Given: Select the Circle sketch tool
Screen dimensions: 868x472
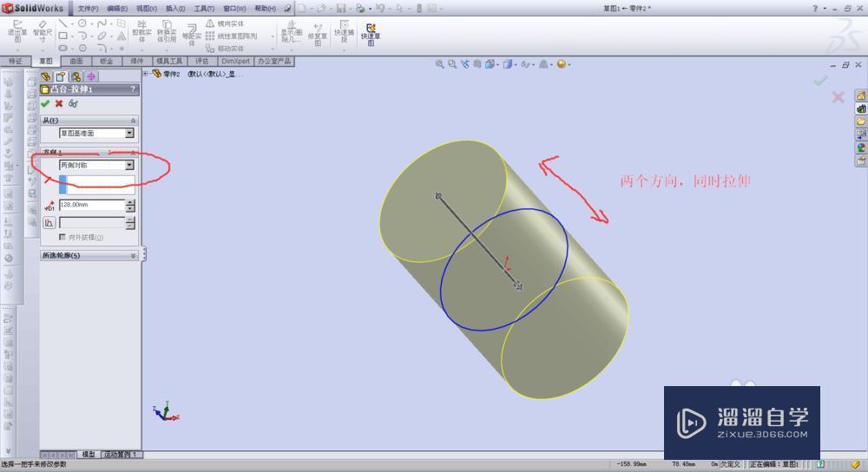Looking at the screenshot, I should [x=82, y=23].
